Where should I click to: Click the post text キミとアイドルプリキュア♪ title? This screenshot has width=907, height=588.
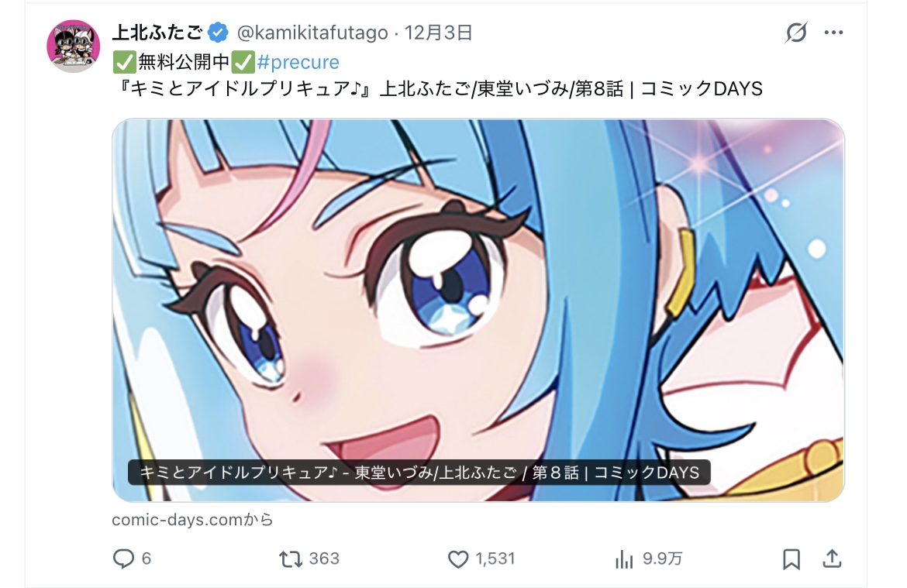click(242, 89)
